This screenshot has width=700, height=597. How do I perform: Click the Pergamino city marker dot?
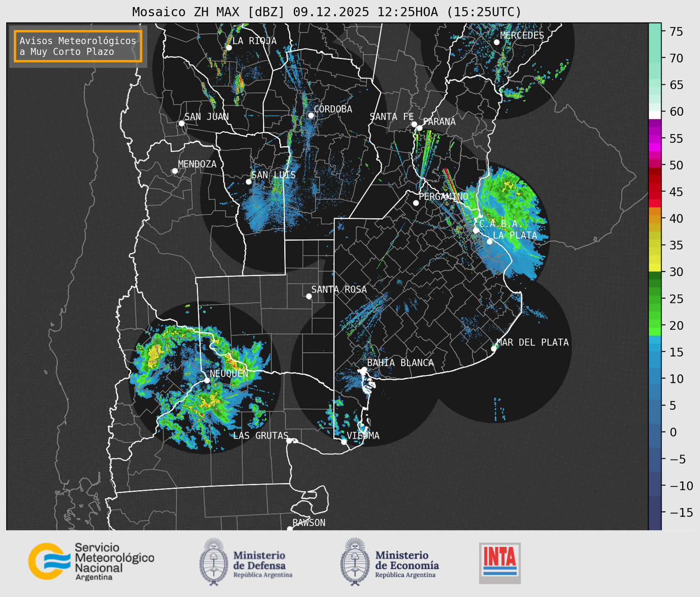tap(416, 203)
